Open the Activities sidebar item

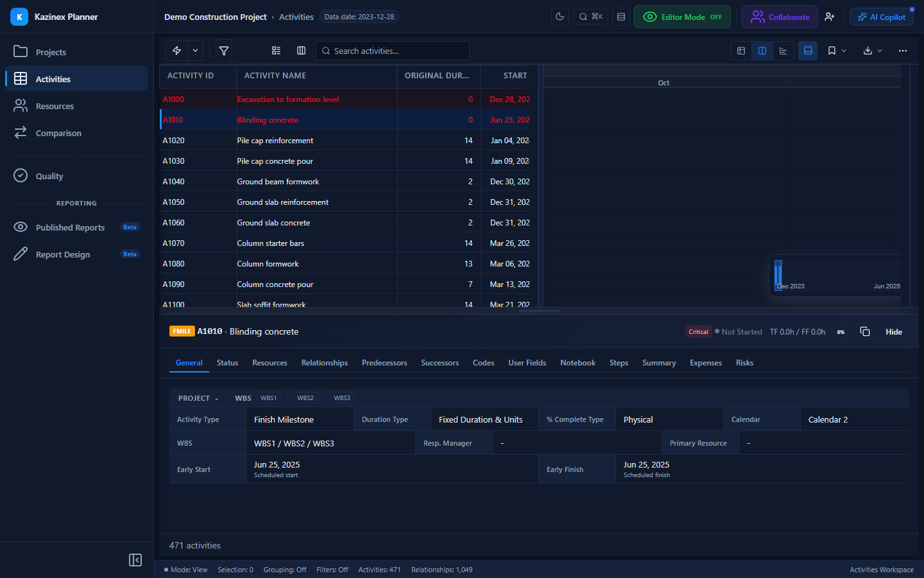click(76, 79)
